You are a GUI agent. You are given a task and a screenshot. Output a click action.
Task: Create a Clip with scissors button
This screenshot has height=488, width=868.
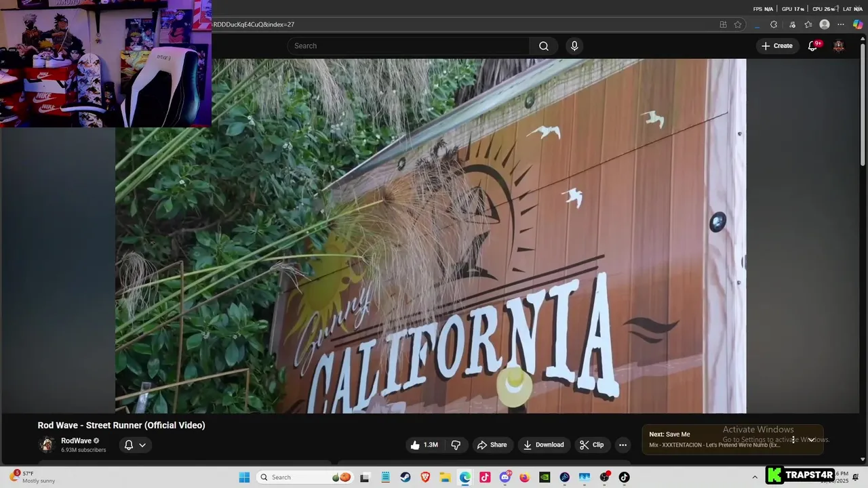pos(591,445)
